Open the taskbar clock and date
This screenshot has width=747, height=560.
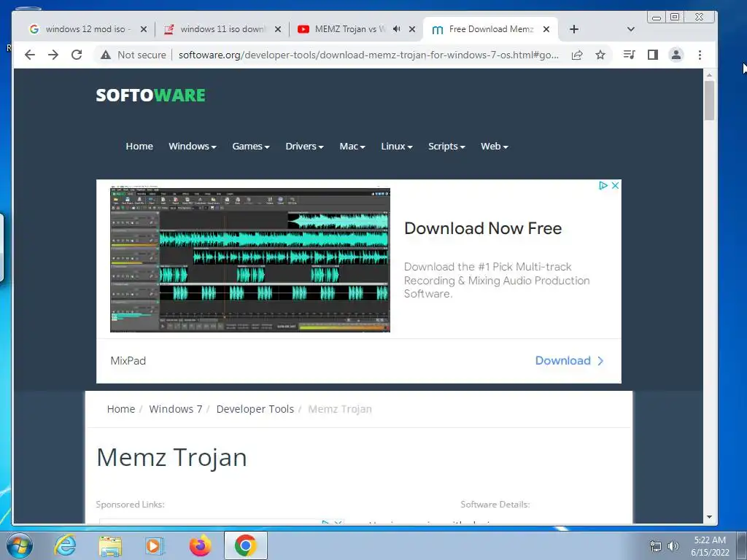(710, 546)
